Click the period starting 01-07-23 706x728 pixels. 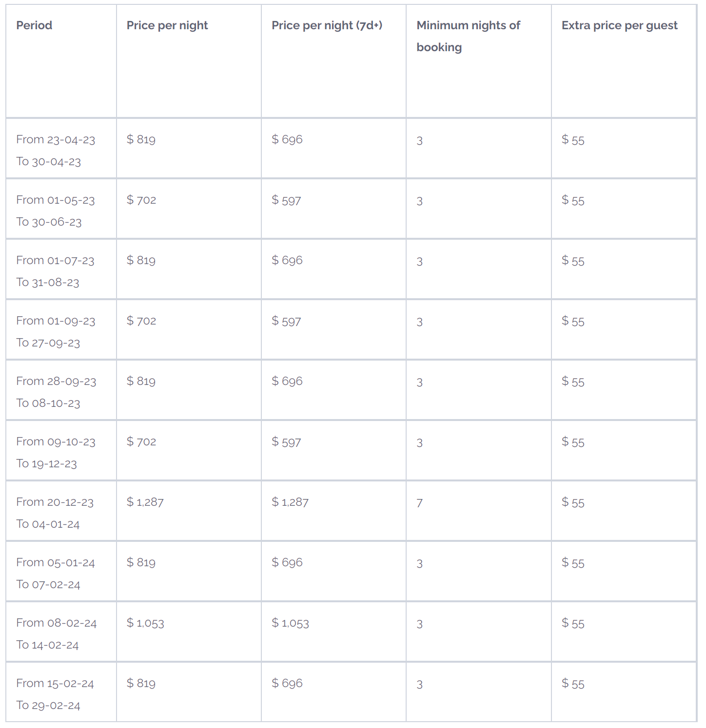tap(55, 271)
